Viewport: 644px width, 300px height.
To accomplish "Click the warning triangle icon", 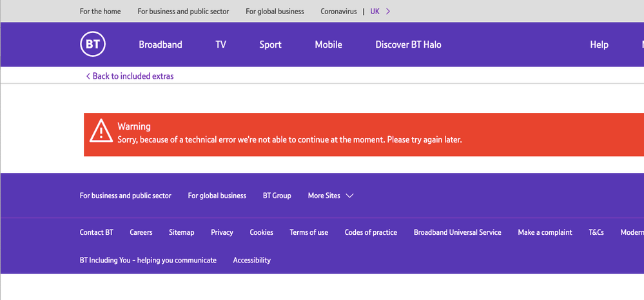I will [101, 131].
